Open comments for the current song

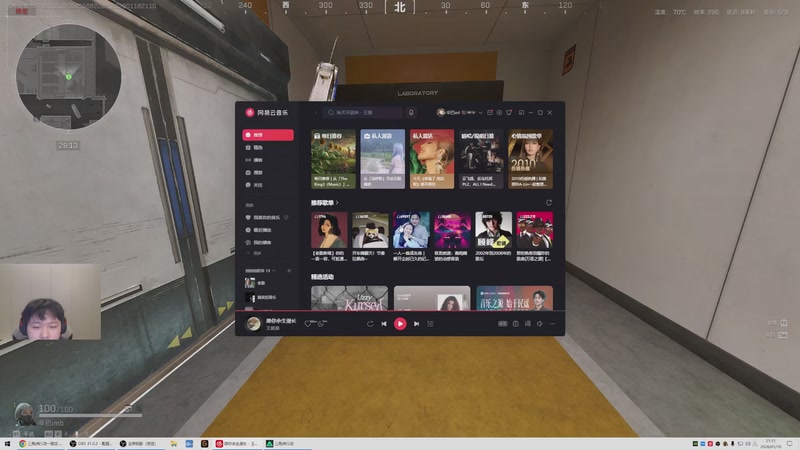(x=321, y=323)
